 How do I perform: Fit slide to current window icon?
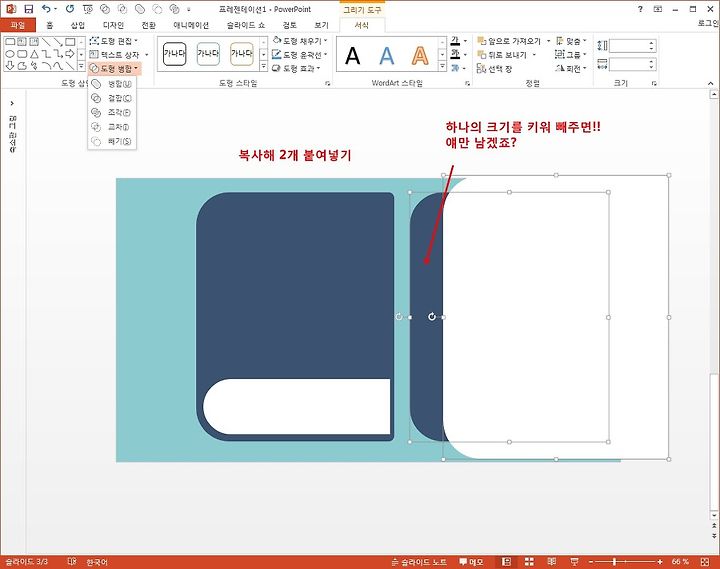tap(705, 562)
